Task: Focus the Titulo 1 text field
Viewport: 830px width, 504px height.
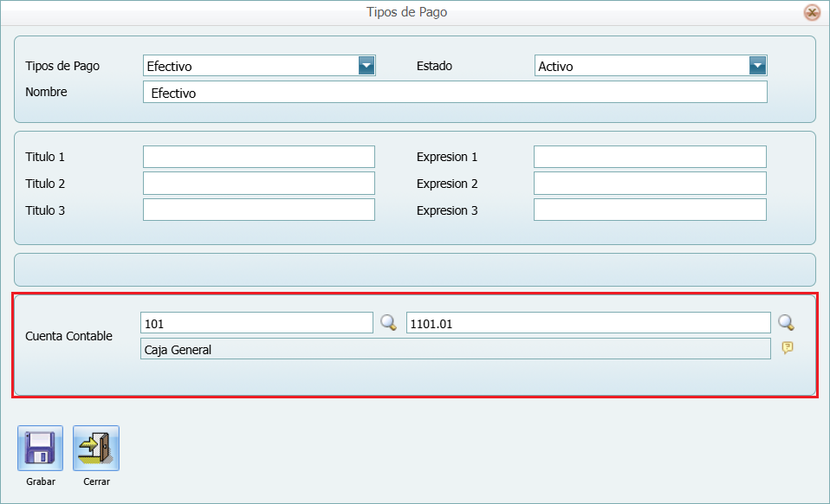Action: [258, 157]
